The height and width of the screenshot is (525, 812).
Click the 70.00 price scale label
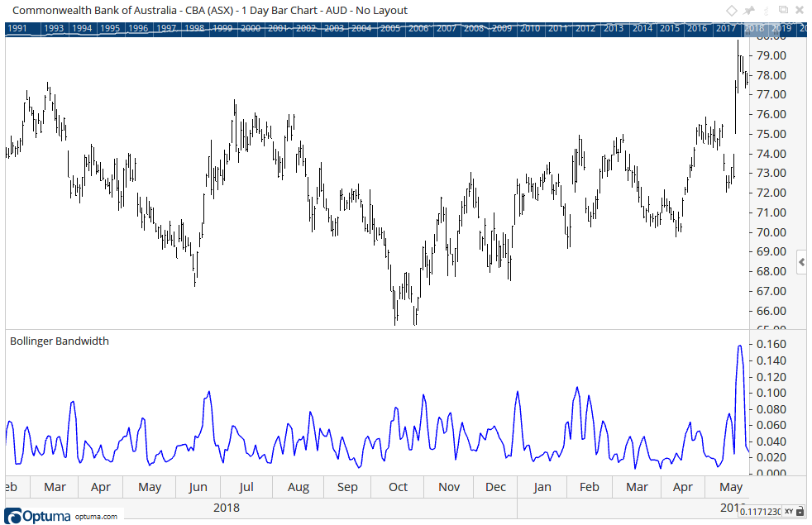[771, 232]
